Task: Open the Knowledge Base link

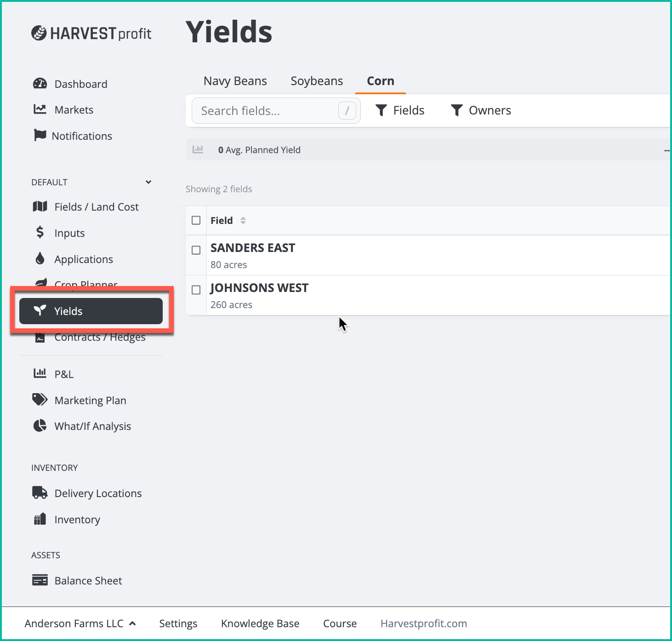Action: tap(260, 624)
